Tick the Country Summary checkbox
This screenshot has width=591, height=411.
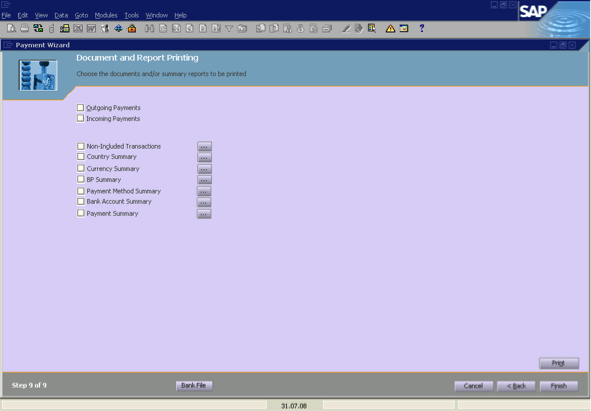(81, 156)
